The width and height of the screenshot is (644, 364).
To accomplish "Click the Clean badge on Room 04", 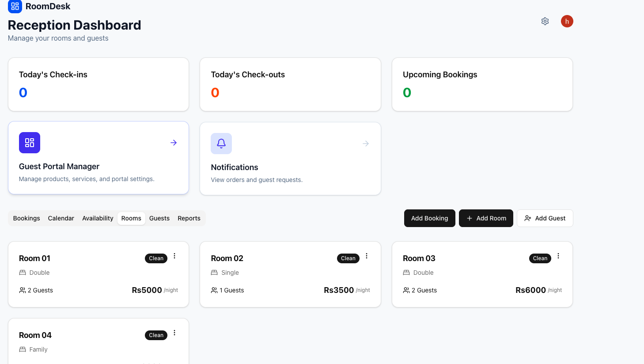I will pos(156,335).
